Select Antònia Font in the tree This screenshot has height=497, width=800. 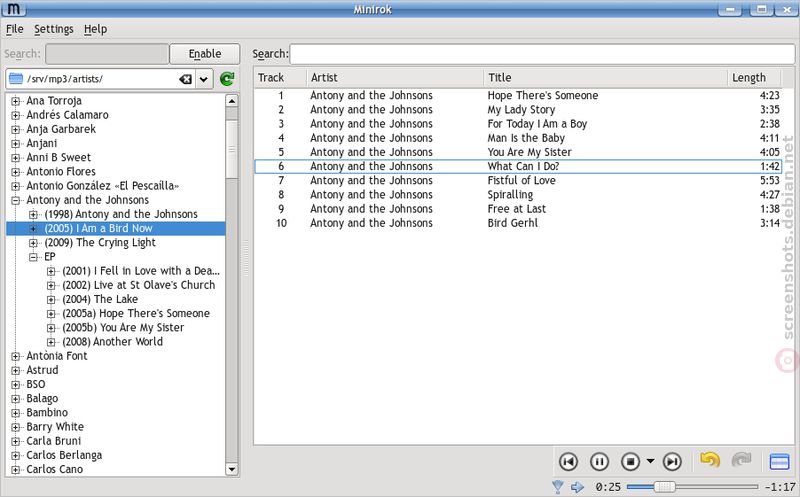[57, 356]
